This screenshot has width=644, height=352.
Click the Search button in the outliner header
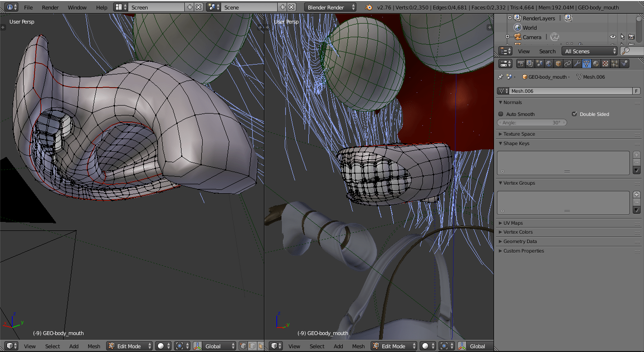pyautogui.click(x=547, y=51)
